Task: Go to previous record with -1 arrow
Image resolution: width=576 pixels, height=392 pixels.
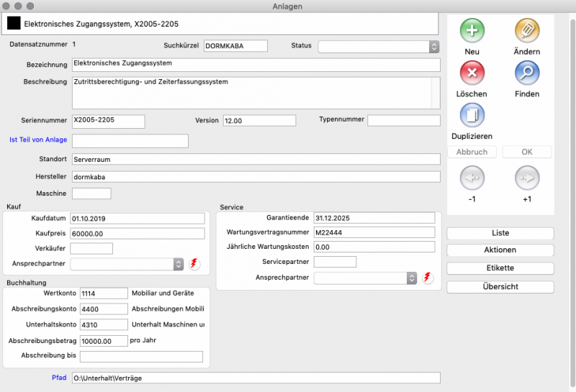Action: pos(472,178)
